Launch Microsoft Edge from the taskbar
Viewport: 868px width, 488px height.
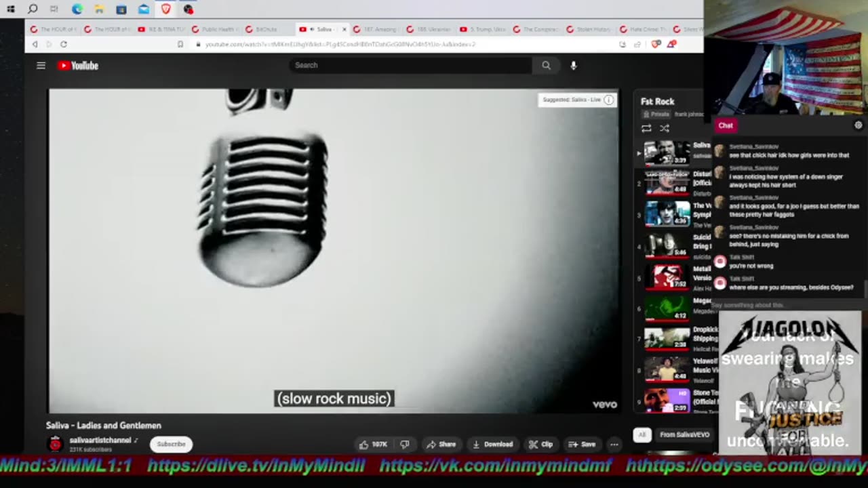(77, 9)
